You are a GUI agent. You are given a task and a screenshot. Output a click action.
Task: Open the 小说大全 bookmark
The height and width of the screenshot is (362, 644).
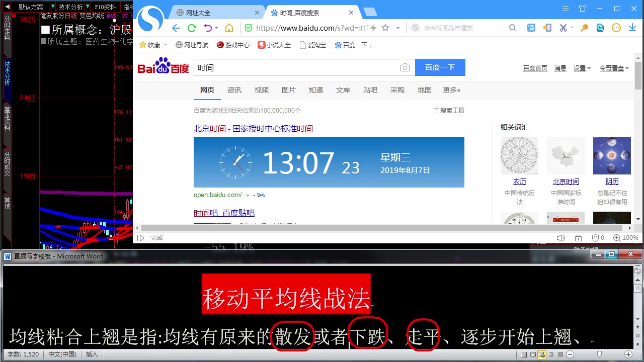[274, 45]
